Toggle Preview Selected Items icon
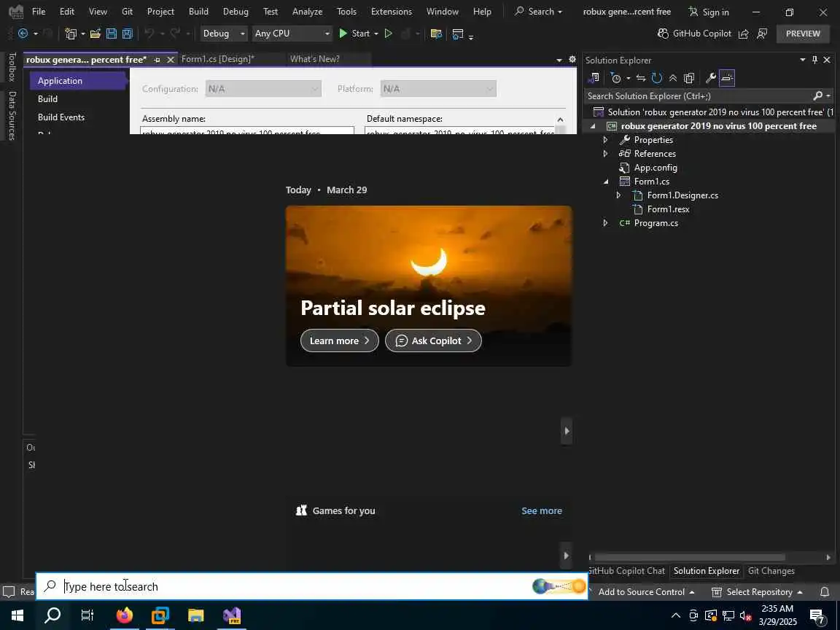Image resolution: width=840 pixels, height=630 pixels. pos(727,78)
